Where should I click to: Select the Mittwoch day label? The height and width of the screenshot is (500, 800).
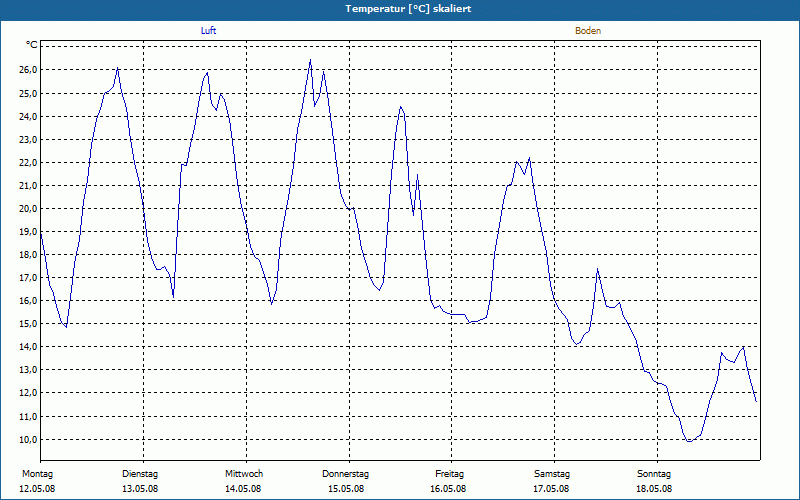point(244,474)
